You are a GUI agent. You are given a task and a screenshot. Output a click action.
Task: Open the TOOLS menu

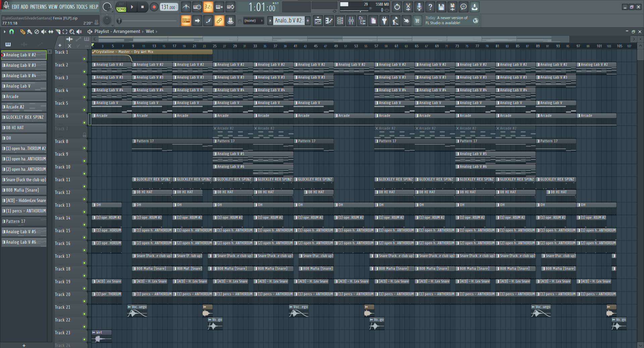(x=82, y=7)
